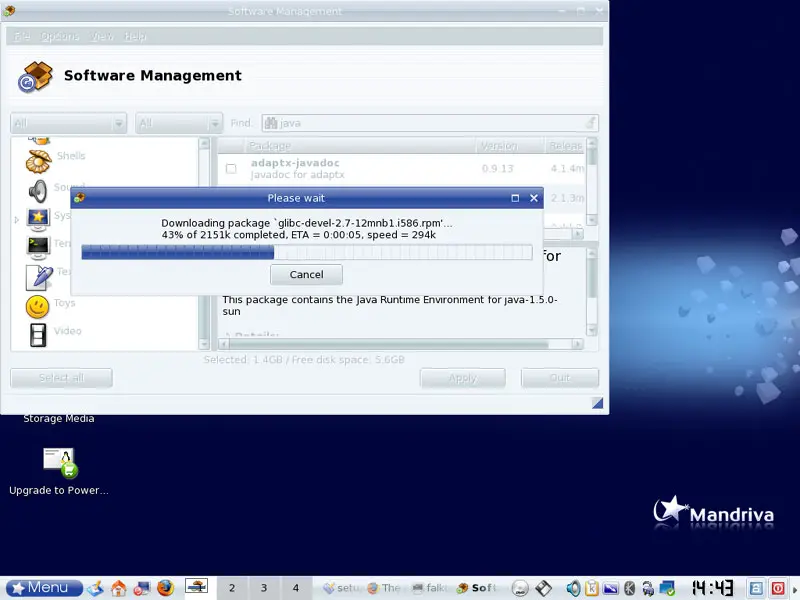Focus the Find field containing java
This screenshot has height=600, width=800.
pos(430,123)
